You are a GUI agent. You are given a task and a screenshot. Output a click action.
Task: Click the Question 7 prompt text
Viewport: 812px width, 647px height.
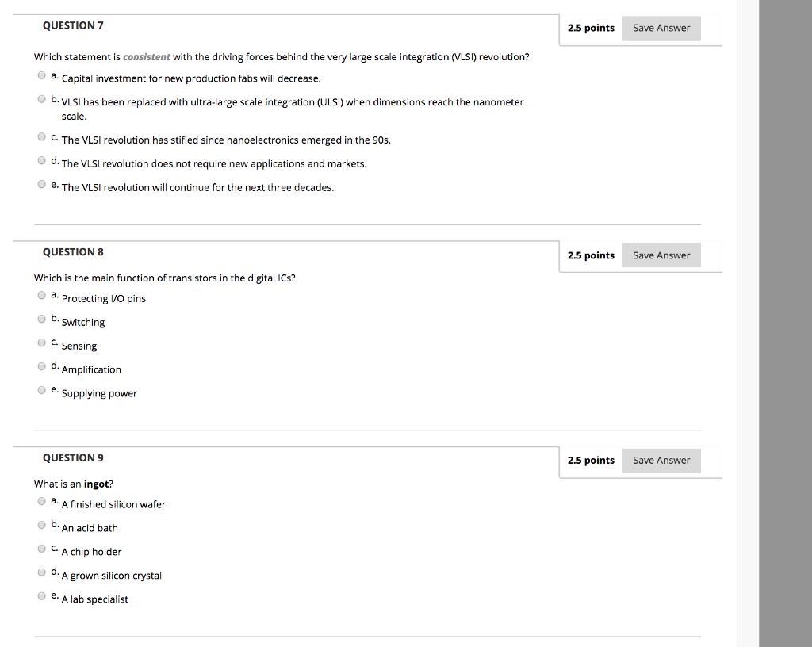coord(282,57)
